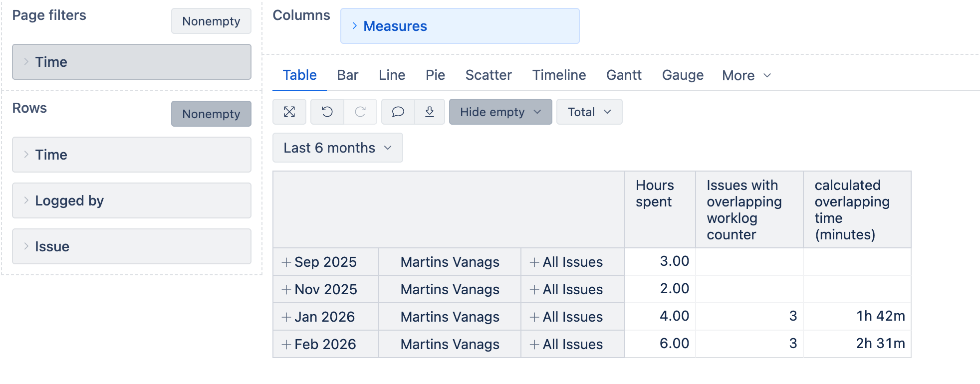Click the undo arrow icon
Screen dimensions: 980x384
(327, 112)
